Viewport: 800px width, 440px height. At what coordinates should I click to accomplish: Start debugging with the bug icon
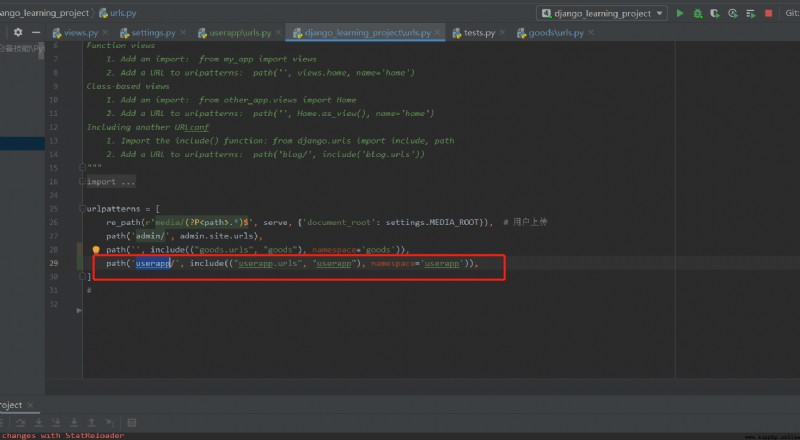pos(697,13)
